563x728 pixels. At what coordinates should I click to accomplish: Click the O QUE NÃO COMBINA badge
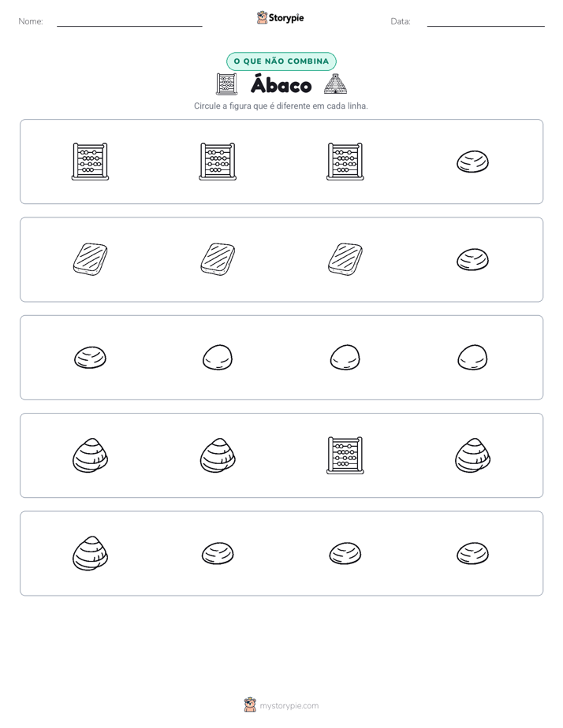[x=281, y=61]
